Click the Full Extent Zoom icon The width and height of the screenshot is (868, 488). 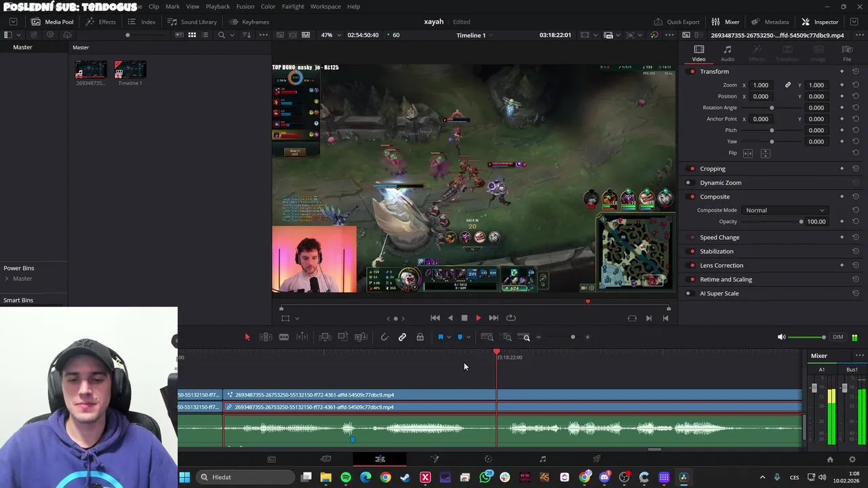[x=487, y=337]
